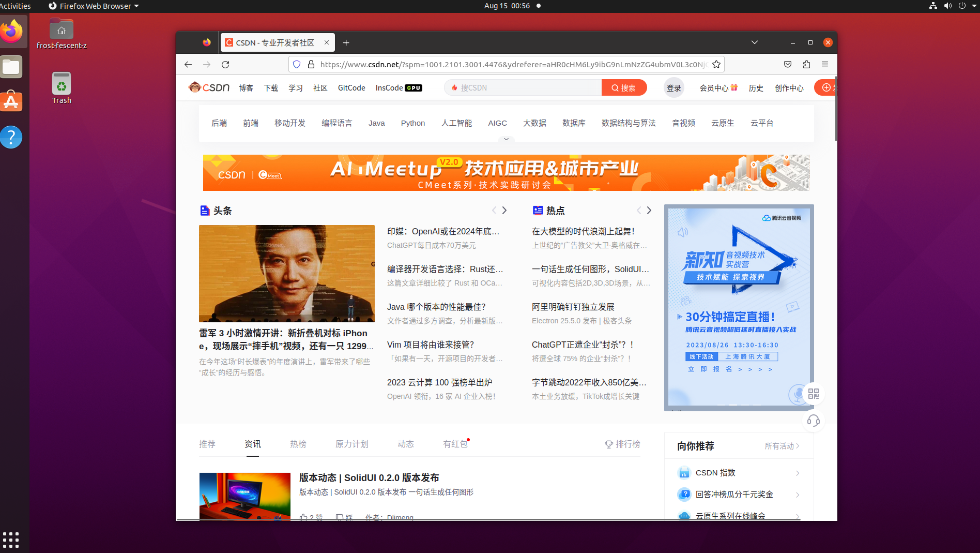Viewport: 980px width, 553px height.
Task: Click the thumbs-up 赞 icon on the SolidUI article
Action: pos(304,517)
